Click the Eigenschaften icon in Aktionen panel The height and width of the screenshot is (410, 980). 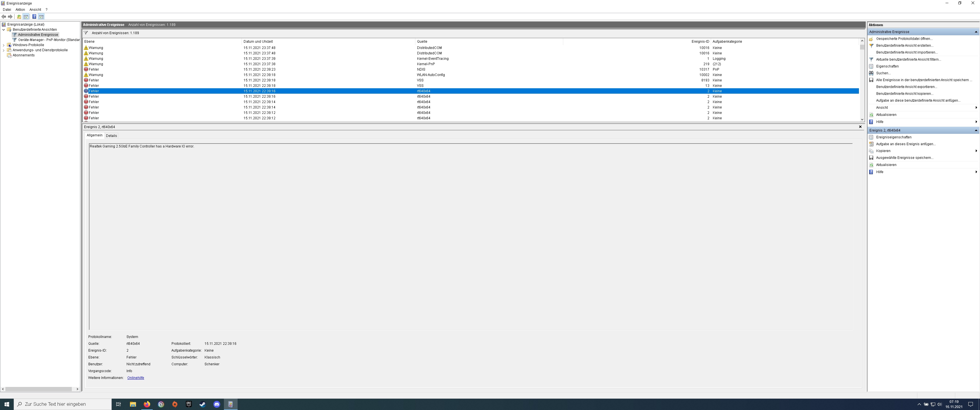(x=871, y=66)
